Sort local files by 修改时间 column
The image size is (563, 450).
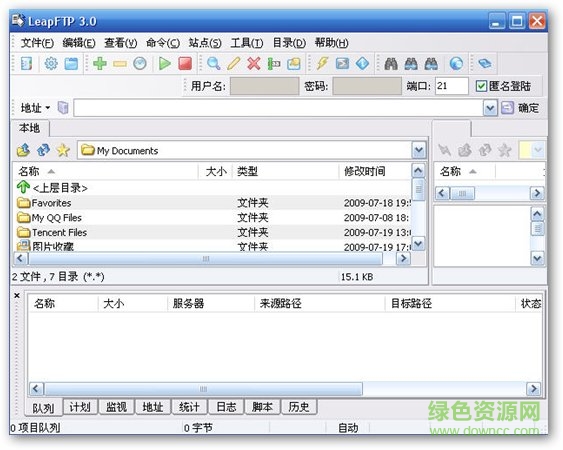374,171
